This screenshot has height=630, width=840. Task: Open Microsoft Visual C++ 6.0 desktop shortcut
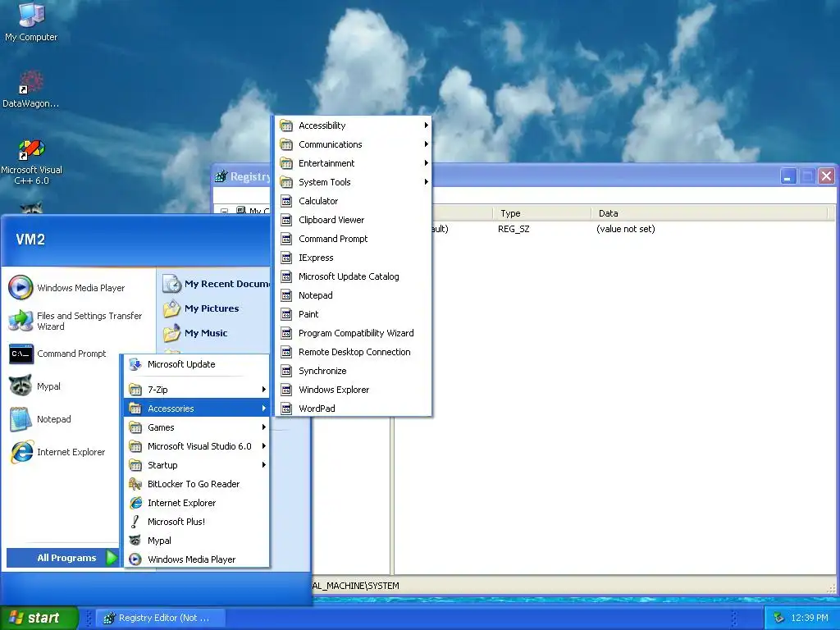[x=31, y=162]
